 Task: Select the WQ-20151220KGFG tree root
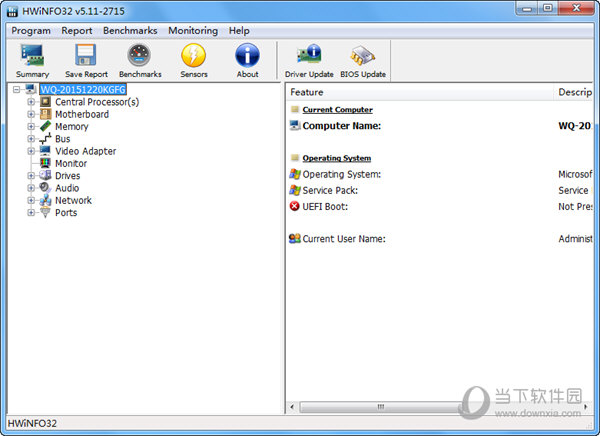(83, 90)
